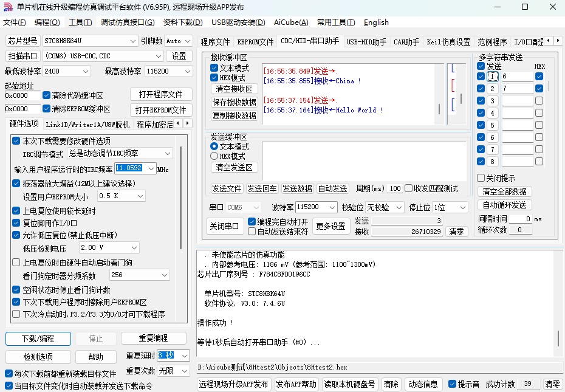Click 操作成功 ! text in log

215,323
